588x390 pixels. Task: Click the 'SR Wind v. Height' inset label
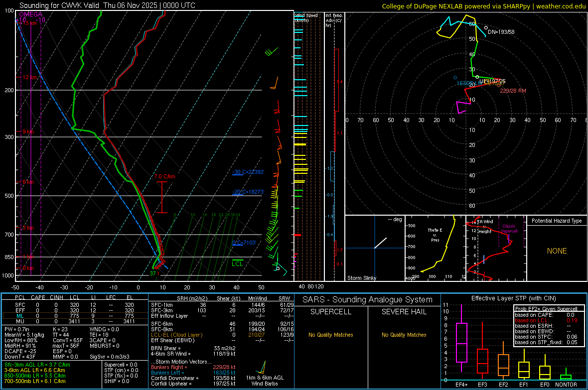click(x=485, y=227)
